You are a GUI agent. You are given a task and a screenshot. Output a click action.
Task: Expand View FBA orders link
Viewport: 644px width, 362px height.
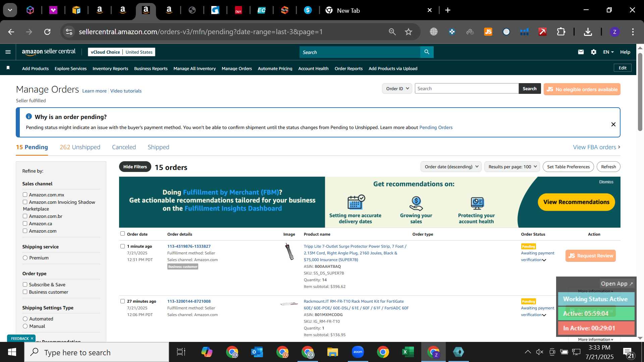596,147
